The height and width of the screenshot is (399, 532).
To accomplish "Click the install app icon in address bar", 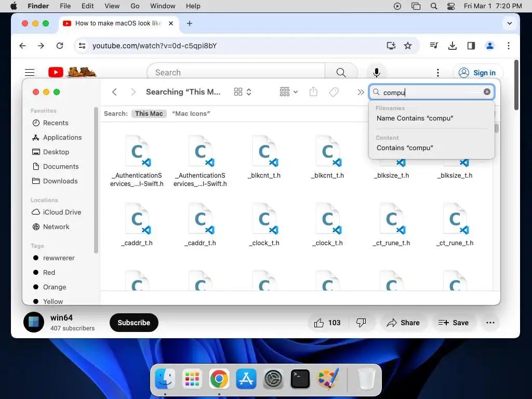I will 391,46.
